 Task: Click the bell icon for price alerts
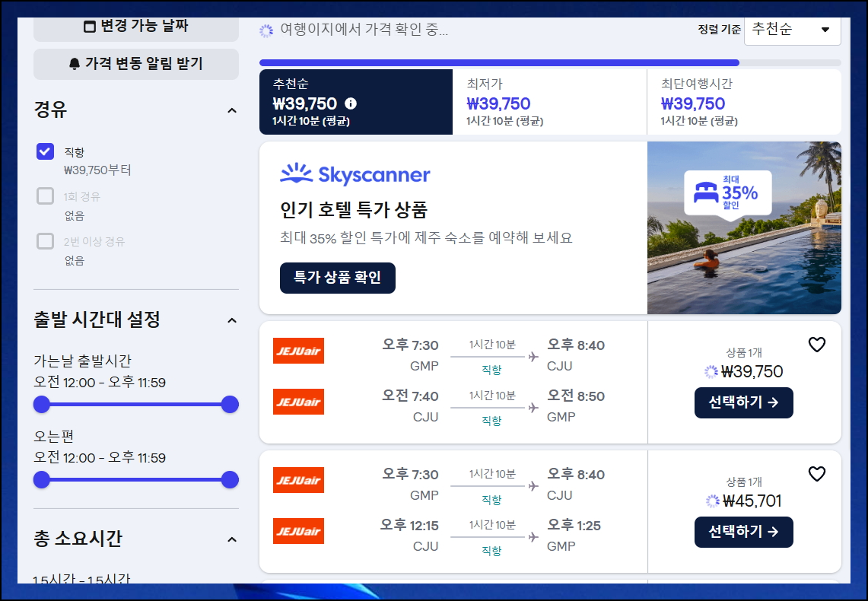tap(75, 64)
